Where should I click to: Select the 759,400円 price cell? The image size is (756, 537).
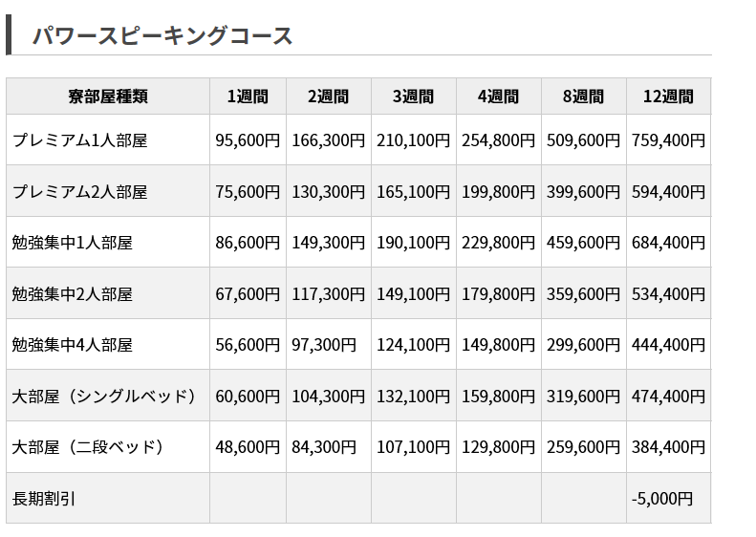click(668, 140)
